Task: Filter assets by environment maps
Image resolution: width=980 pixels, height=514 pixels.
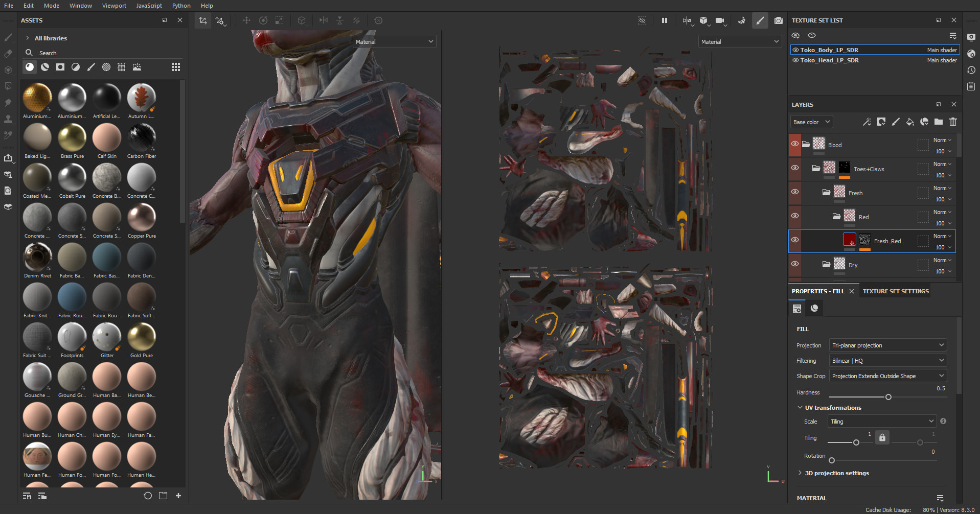Action: pos(137,67)
